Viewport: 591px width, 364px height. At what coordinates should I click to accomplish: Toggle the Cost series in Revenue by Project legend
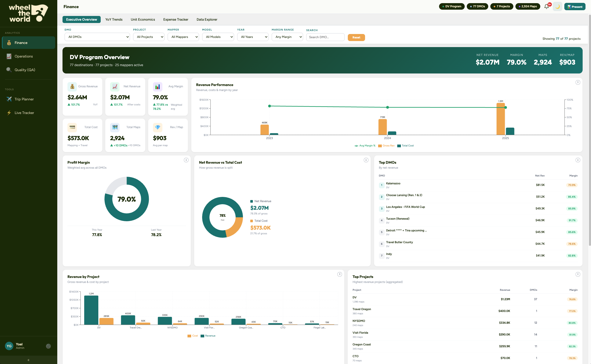click(x=193, y=335)
